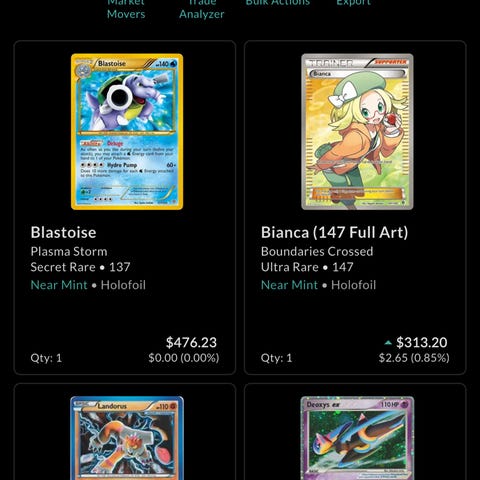The width and height of the screenshot is (480, 480).
Task: Open the Market Movers link
Action: [126, 9]
